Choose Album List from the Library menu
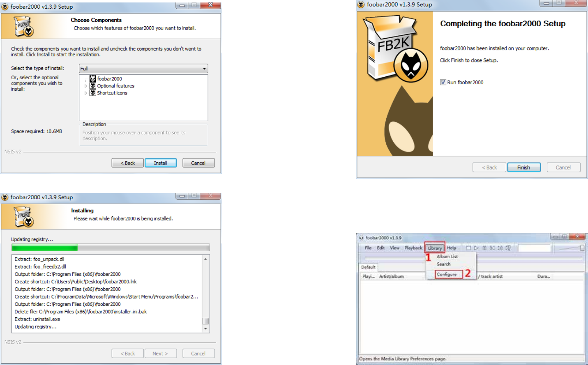 (x=447, y=256)
